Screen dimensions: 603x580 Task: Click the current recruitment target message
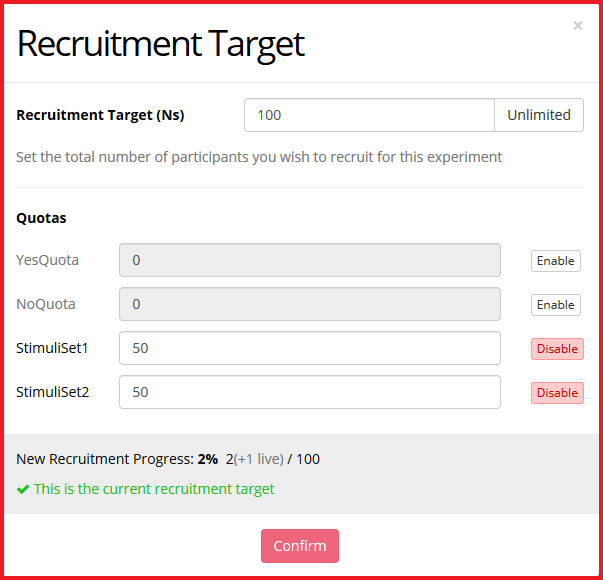(x=154, y=489)
